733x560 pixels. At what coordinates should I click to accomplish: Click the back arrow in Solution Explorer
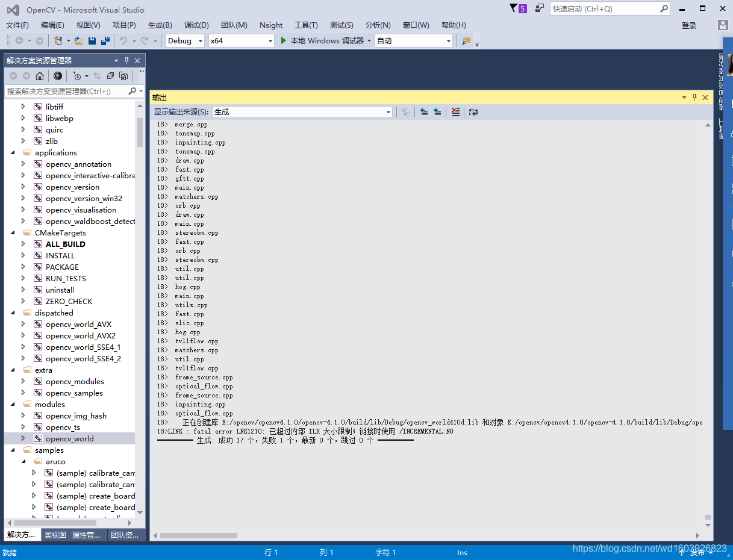coord(13,76)
